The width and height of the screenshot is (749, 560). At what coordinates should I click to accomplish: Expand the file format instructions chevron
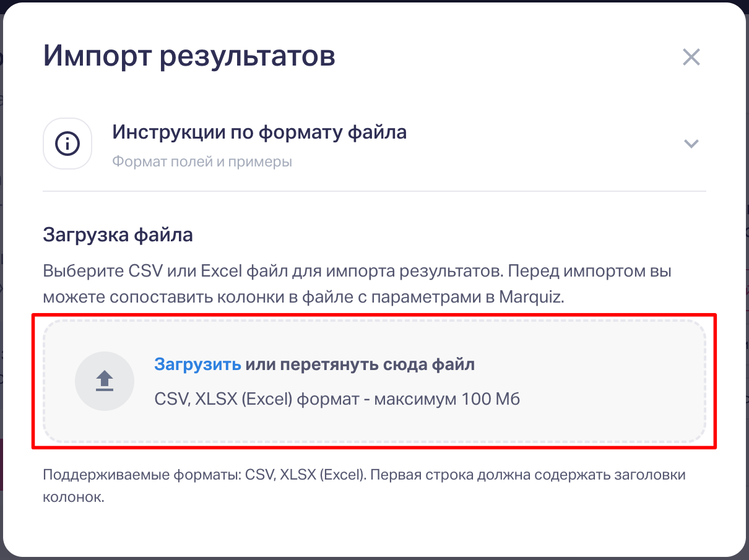[x=691, y=144]
